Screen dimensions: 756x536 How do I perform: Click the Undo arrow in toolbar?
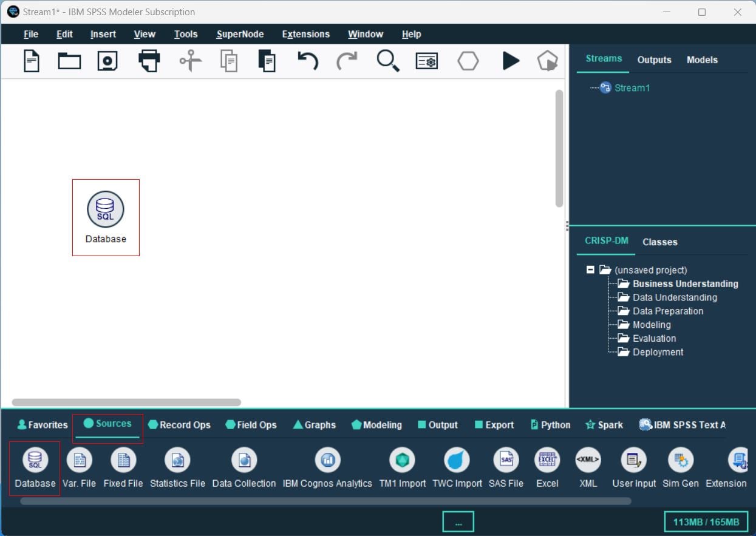coord(307,61)
